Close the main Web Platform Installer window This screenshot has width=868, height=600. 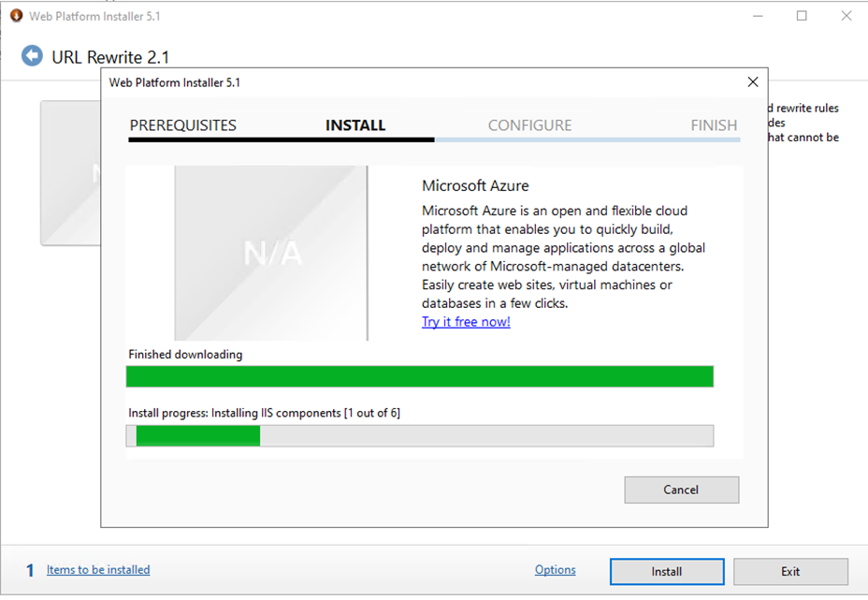pos(845,16)
